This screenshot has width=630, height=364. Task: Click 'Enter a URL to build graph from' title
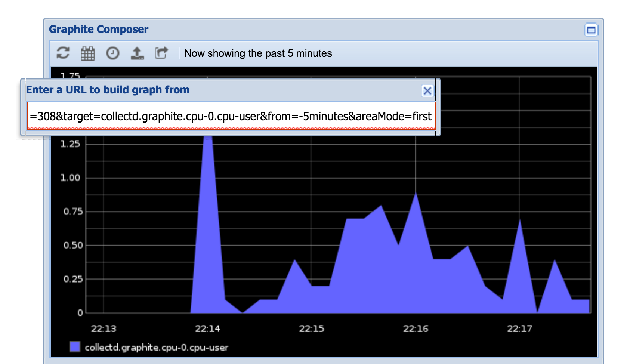[x=108, y=90]
